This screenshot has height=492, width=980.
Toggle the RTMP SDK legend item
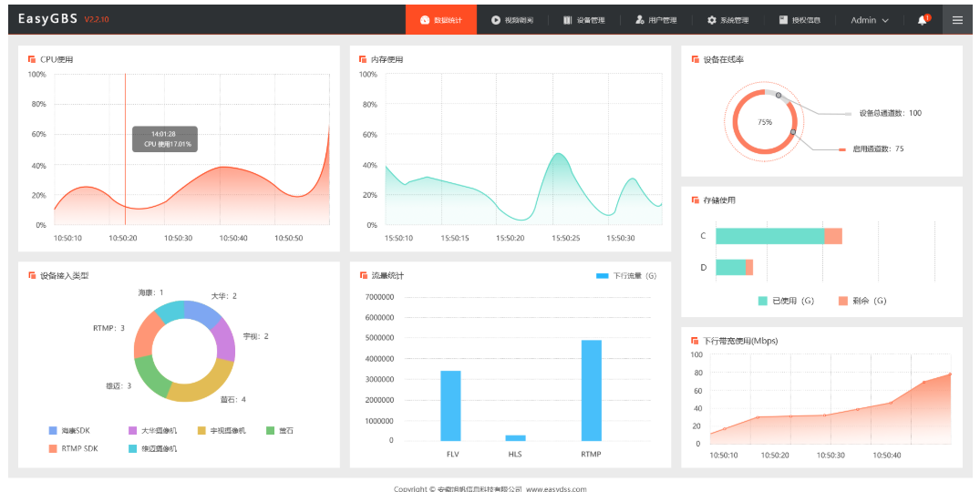pyautogui.click(x=73, y=448)
